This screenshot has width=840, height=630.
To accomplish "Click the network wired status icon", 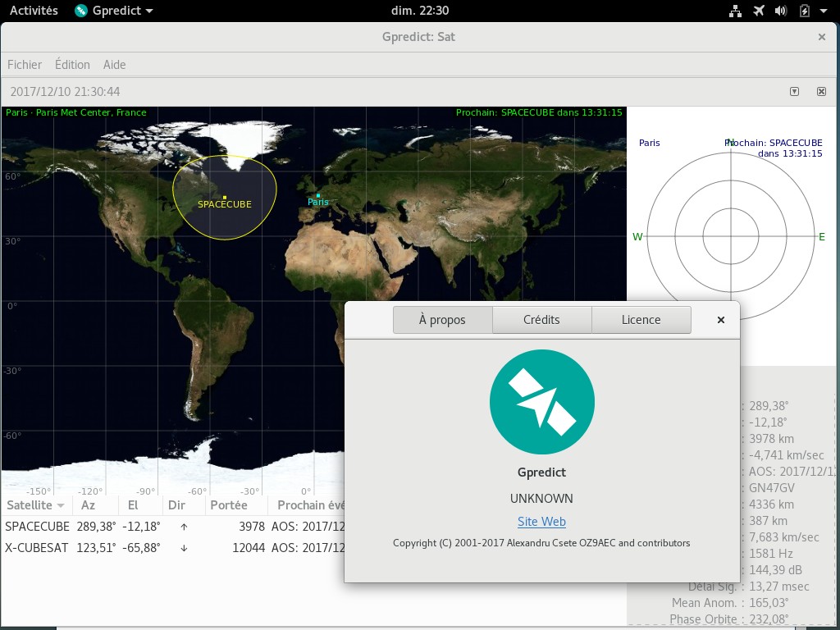I will click(734, 11).
